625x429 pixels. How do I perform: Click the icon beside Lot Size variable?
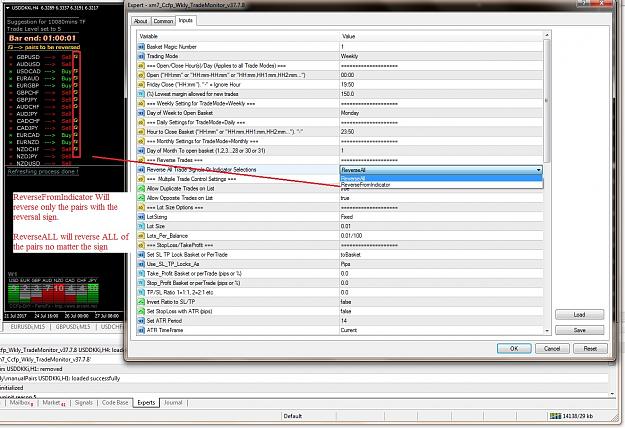tap(141, 226)
